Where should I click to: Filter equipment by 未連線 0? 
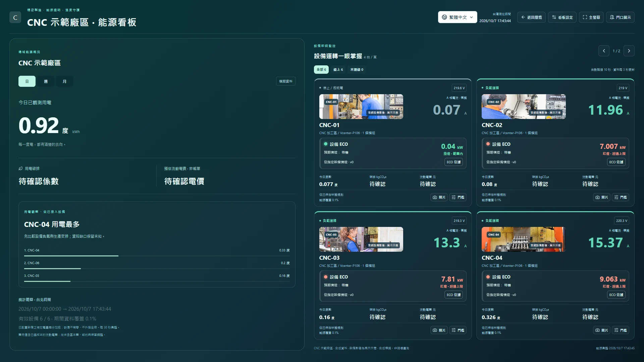click(x=357, y=70)
